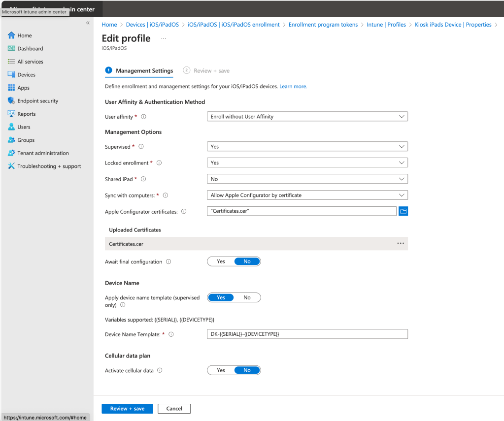The image size is (504, 421).
Task: Collapse the left navigation sidebar
Action: tap(88, 23)
